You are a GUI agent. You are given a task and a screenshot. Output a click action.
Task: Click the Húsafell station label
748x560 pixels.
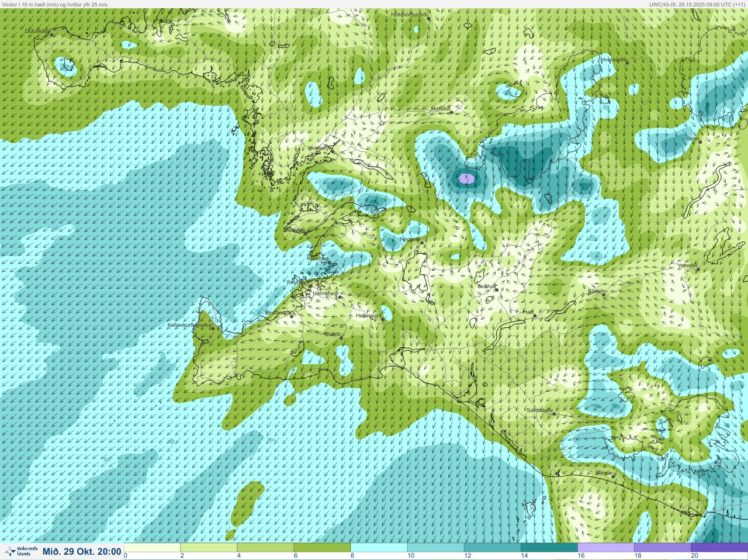coord(441,109)
